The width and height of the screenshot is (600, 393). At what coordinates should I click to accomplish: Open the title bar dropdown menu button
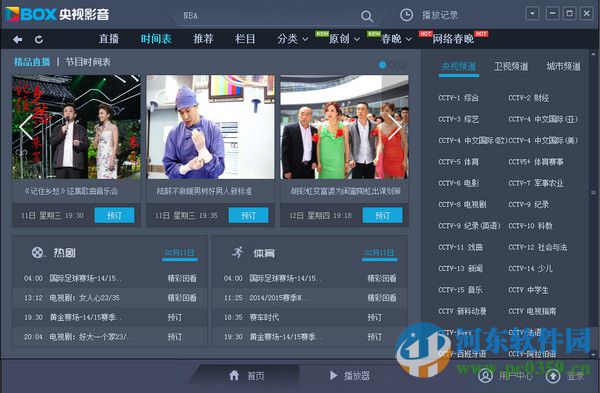point(532,14)
